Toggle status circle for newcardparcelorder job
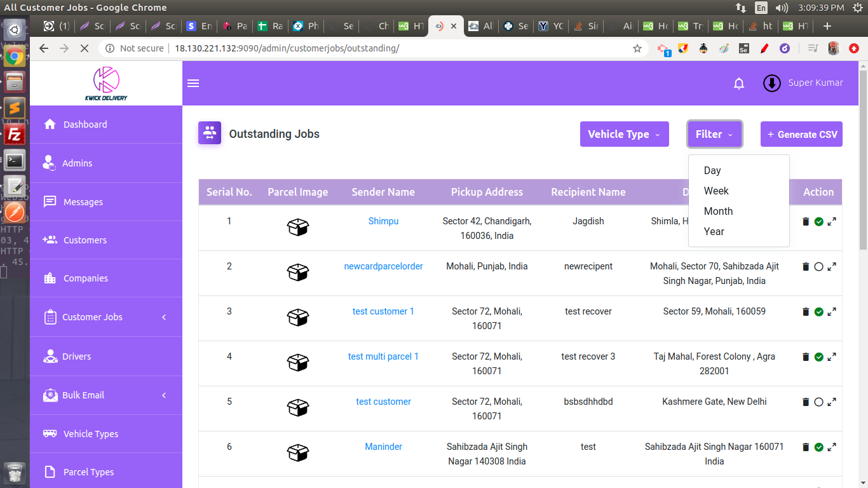 click(818, 267)
